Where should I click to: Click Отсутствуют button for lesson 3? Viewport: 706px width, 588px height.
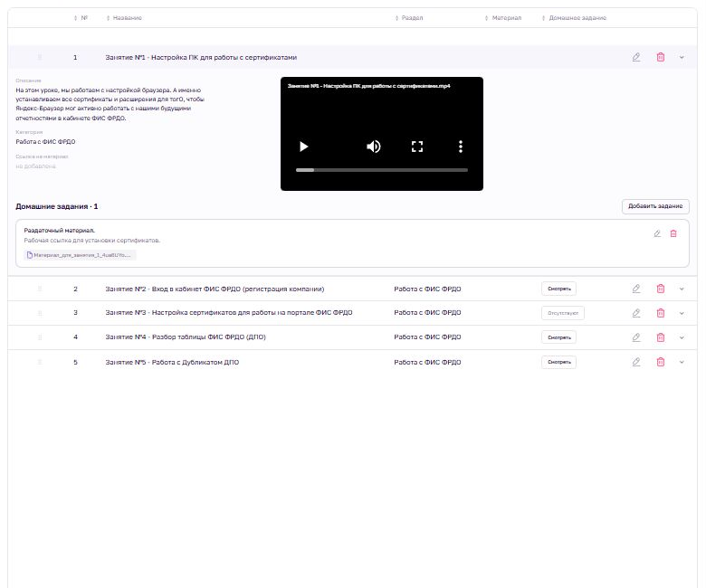[563, 313]
